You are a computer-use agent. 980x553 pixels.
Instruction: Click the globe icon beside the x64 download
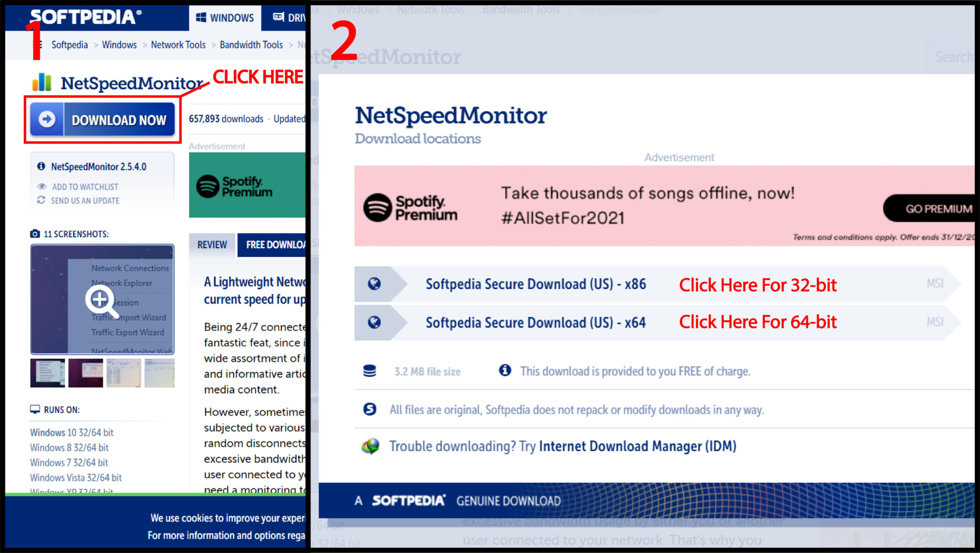(x=374, y=322)
